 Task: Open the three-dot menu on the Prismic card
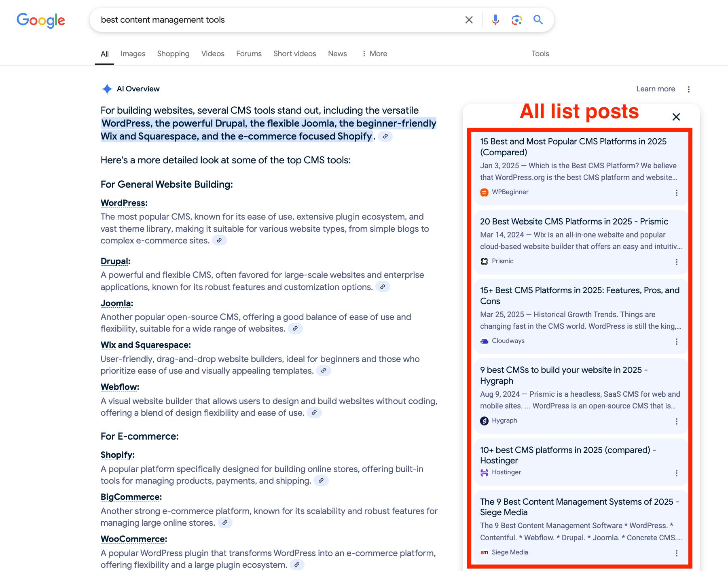click(x=677, y=262)
